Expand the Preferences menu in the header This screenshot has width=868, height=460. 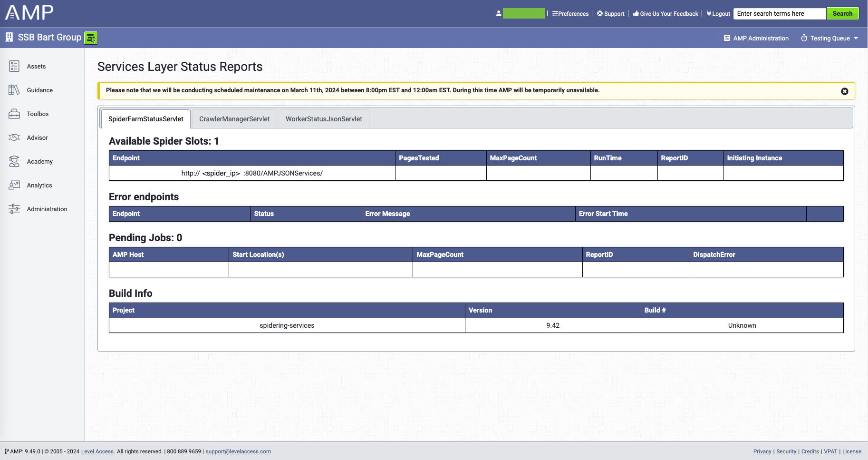click(x=570, y=13)
